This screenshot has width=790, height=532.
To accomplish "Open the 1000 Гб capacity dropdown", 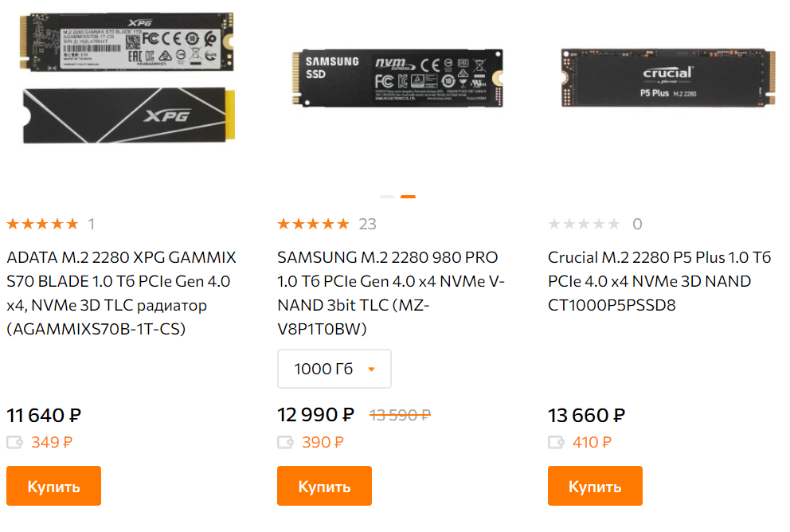I will point(334,369).
